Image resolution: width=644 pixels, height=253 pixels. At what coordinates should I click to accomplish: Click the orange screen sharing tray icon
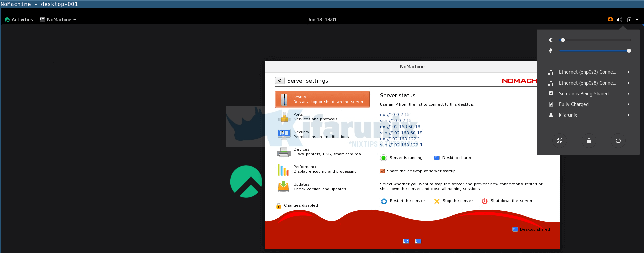pos(610,20)
